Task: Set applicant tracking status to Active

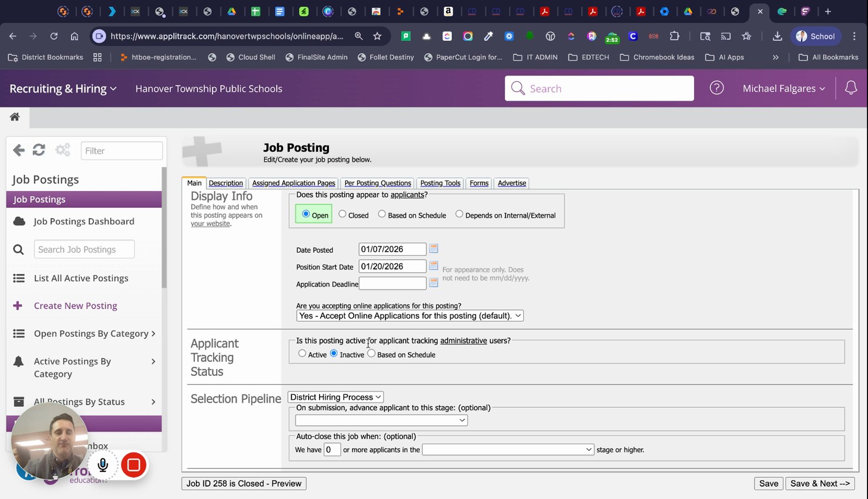Action: tap(302, 354)
